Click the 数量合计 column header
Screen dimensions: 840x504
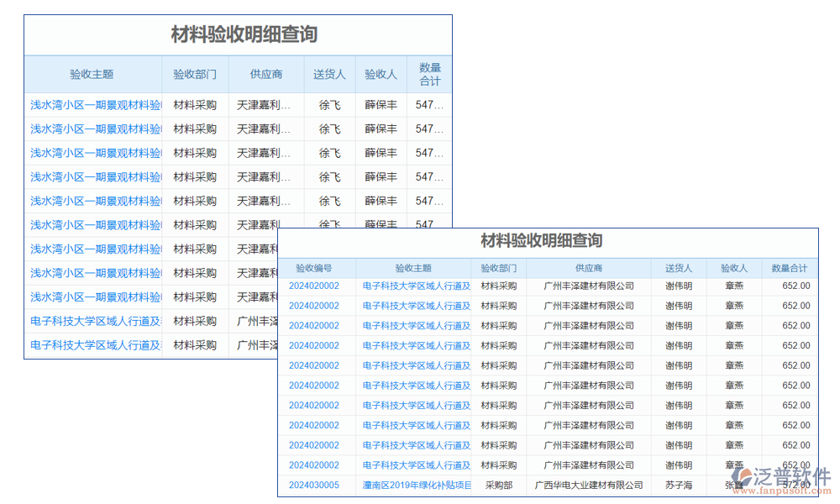(x=788, y=266)
